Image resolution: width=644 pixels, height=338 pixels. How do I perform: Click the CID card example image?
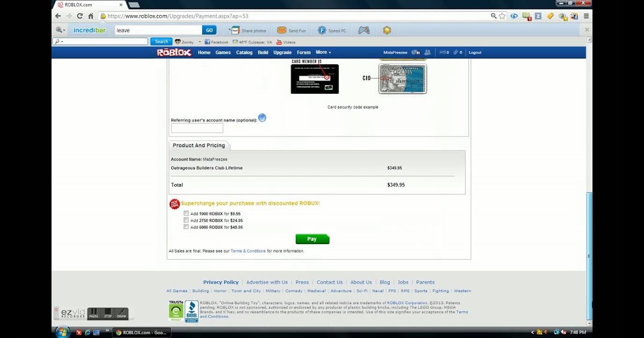pyautogui.click(x=402, y=79)
